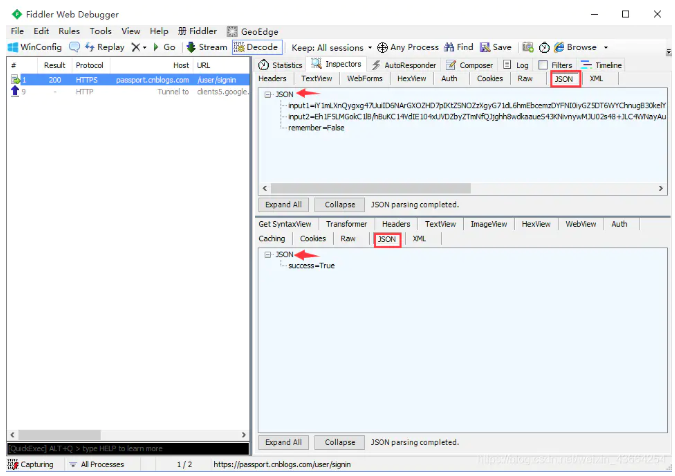Click the toolbar overflow arrow

click(x=668, y=52)
